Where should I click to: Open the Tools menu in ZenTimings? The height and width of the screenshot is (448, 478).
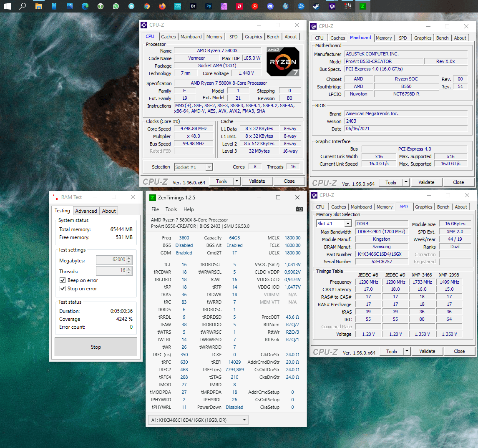pyautogui.click(x=171, y=209)
